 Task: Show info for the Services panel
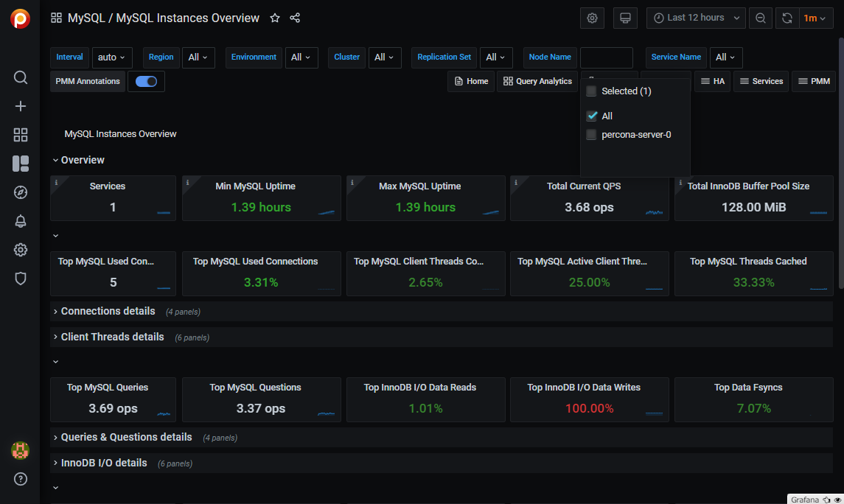pyautogui.click(x=56, y=182)
